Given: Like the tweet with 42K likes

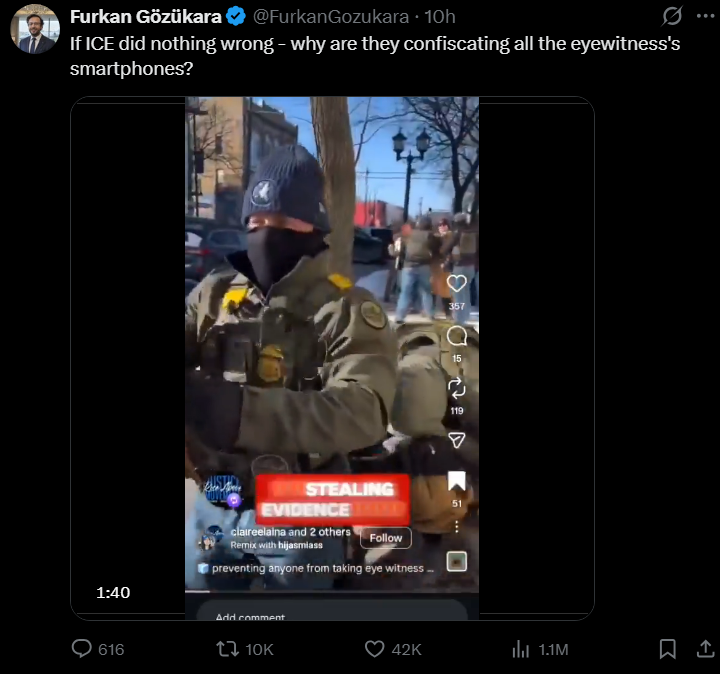Looking at the screenshot, I should [374, 649].
